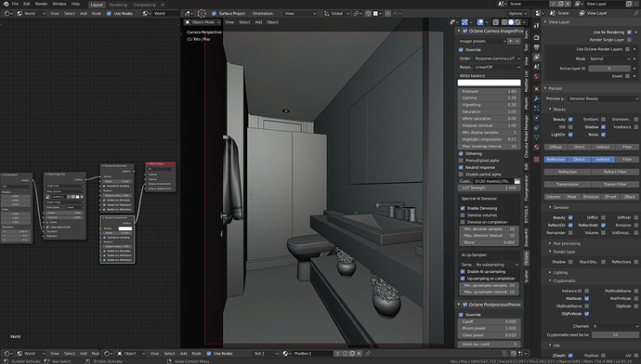Toggle viewport overlays icon
641x364 pixels.
(x=480, y=22)
